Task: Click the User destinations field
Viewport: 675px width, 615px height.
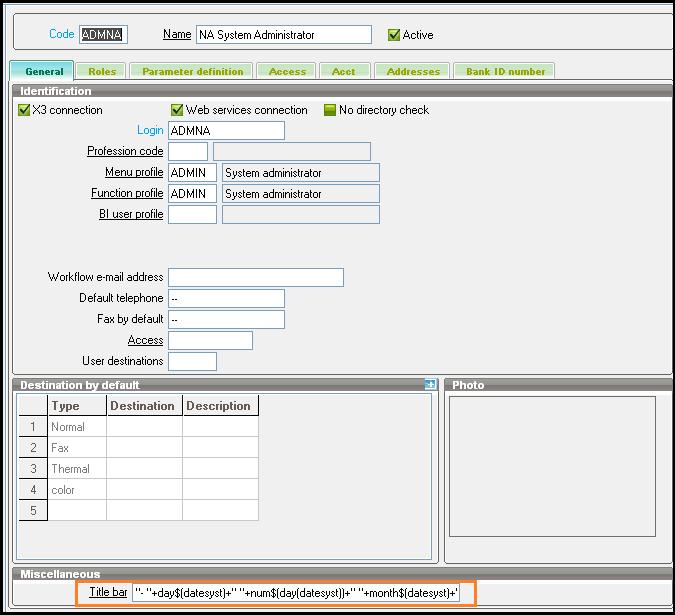Action: 192,361
